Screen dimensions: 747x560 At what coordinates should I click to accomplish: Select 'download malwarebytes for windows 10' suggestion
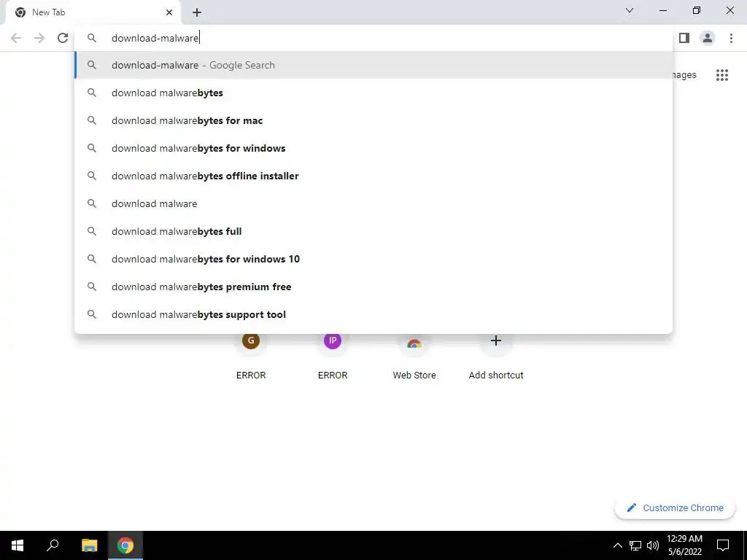(373, 259)
